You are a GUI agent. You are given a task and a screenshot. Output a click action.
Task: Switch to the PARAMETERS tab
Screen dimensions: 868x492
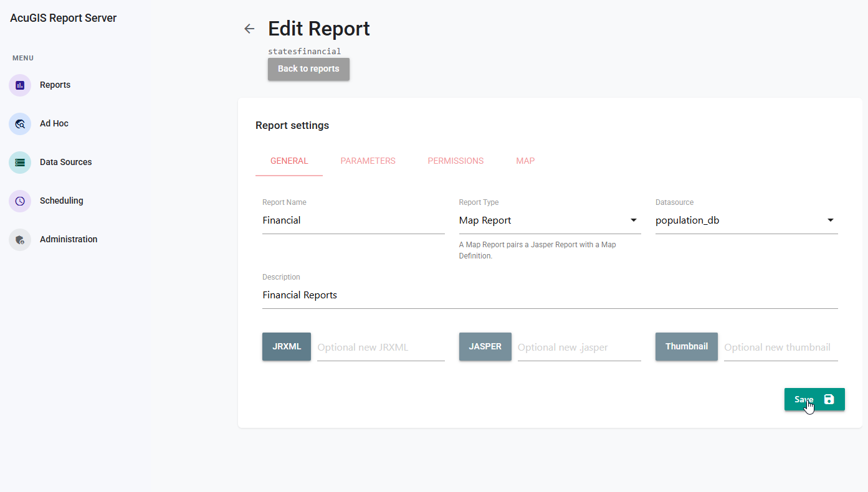(x=368, y=161)
